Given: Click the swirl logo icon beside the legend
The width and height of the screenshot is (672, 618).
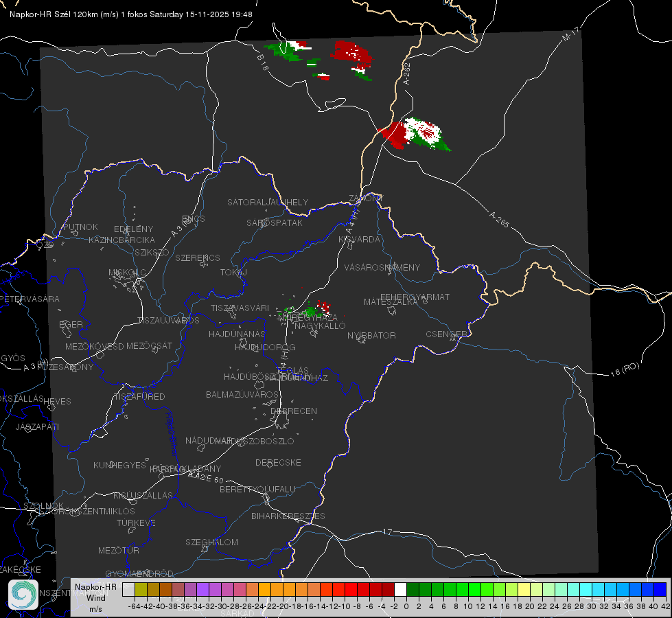Looking at the screenshot, I should coord(23,595).
